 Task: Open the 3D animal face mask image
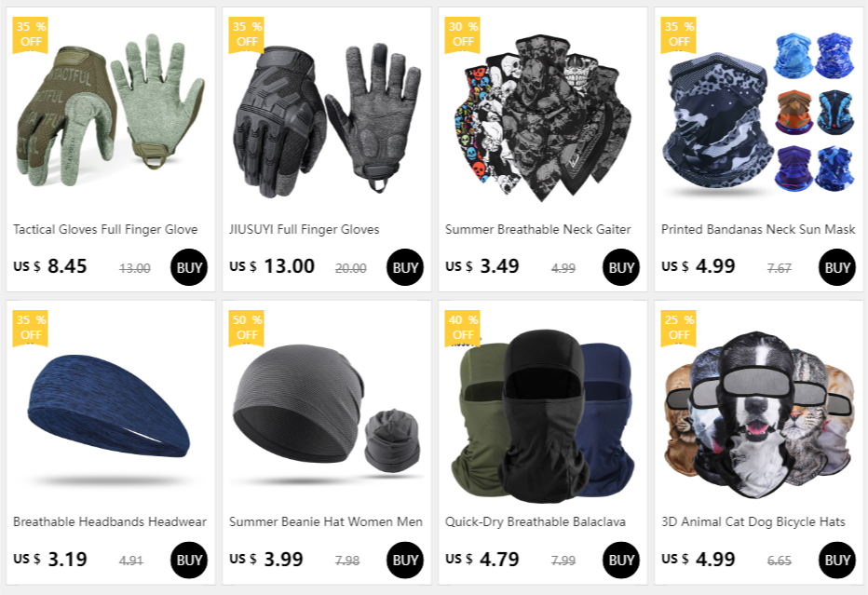759,416
